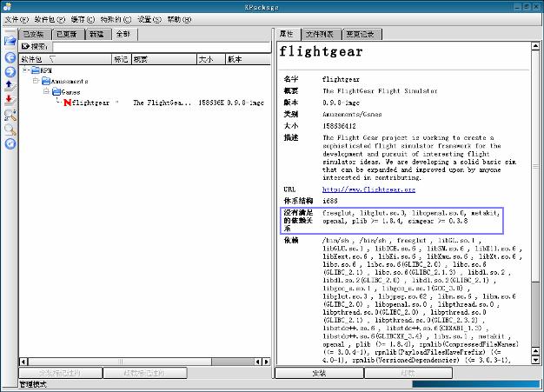Image resolution: width=544 pixels, height=392 pixels.
Task: Sort by the 标记 column header
Action: pos(122,59)
